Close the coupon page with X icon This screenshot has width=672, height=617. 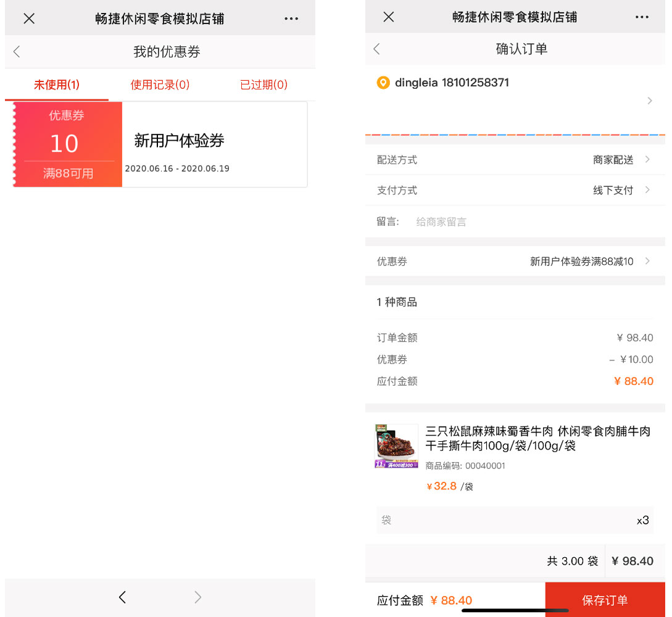[x=29, y=19]
